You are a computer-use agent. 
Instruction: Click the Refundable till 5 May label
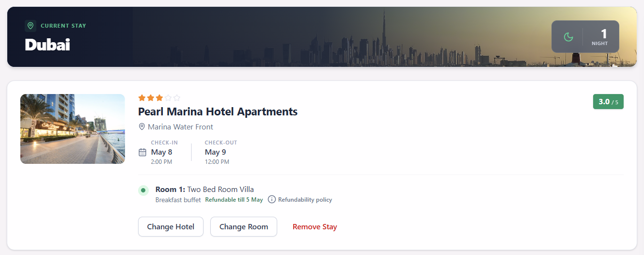coord(234,200)
